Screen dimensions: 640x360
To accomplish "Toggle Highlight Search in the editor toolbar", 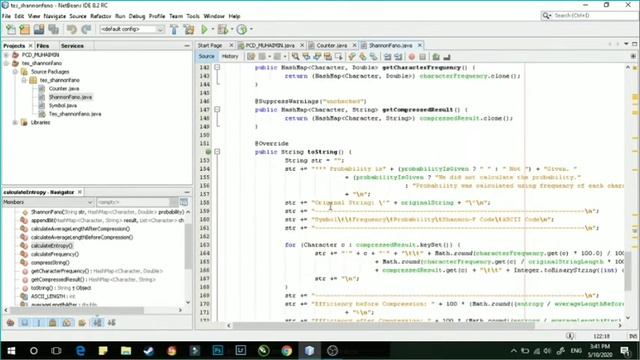I will point(327,57).
